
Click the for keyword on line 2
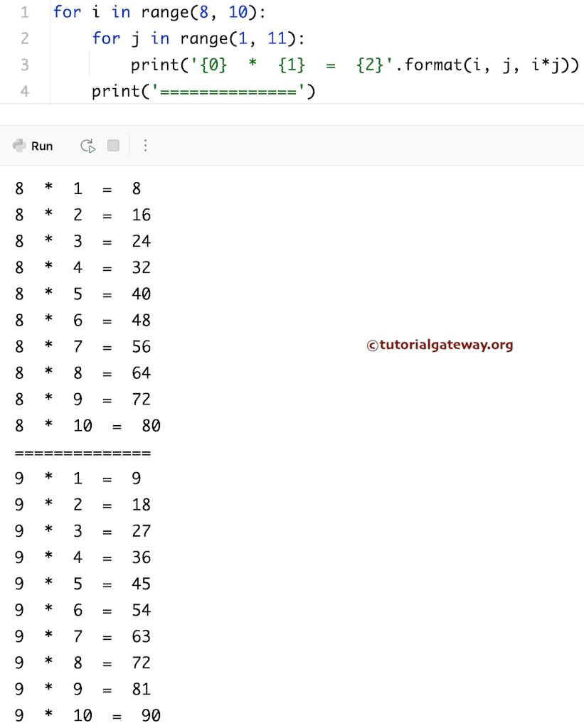pyautogui.click(x=107, y=38)
